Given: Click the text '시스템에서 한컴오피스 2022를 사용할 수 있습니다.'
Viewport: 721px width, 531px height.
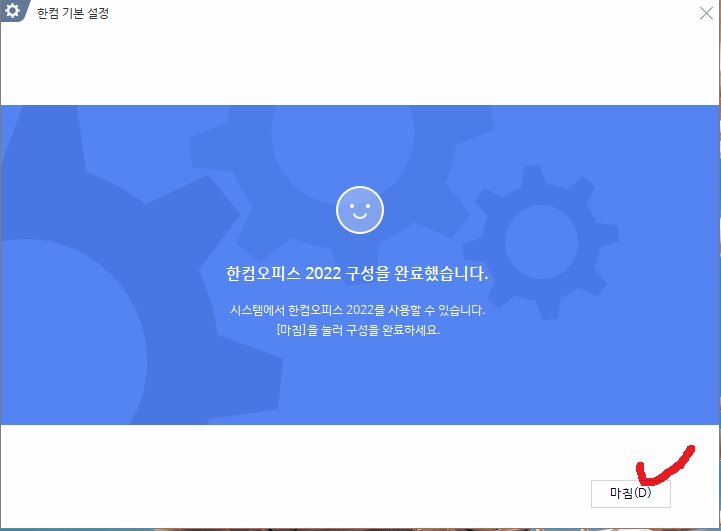Looking at the screenshot, I should [x=357, y=310].
